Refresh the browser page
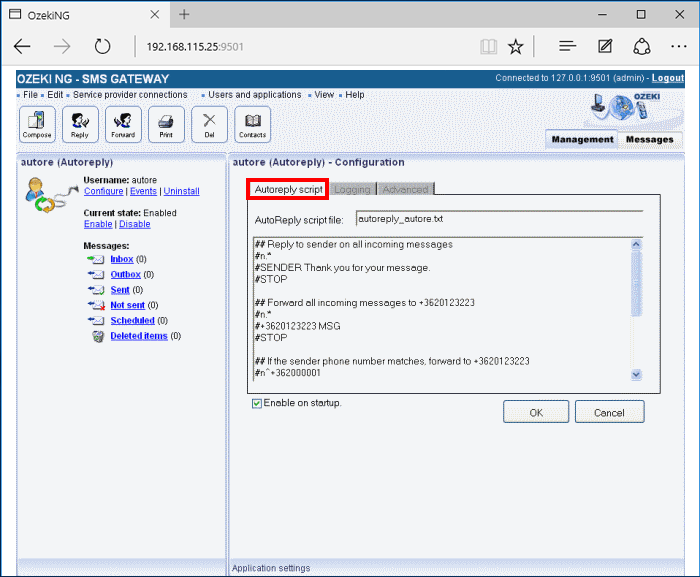The height and width of the screenshot is (577, 700). (102, 46)
